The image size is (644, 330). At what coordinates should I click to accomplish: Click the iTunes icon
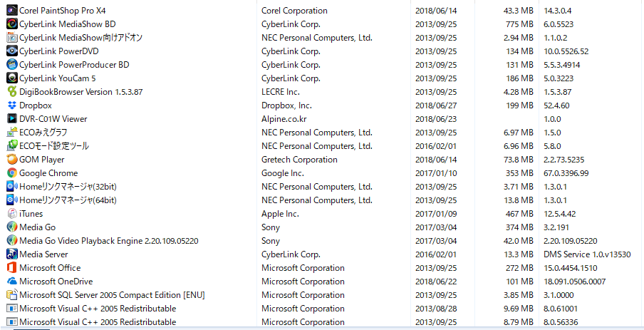coord(12,214)
